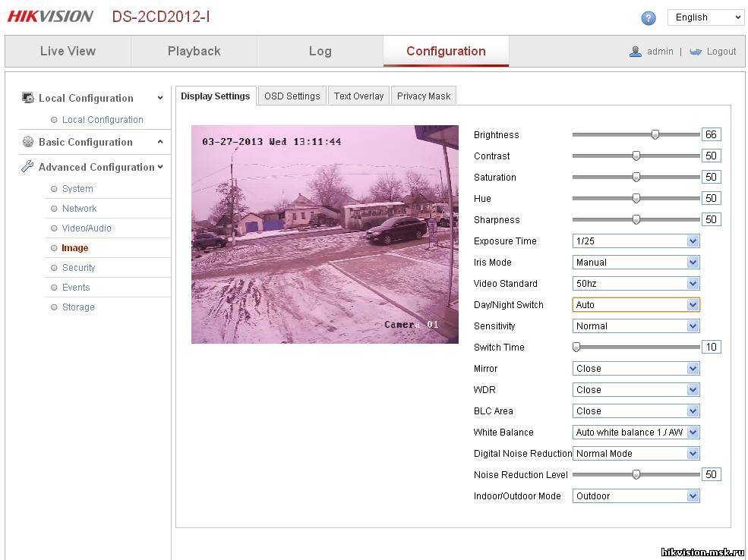The width and height of the screenshot is (748, 560).
Task: Switch to the Playback tab
Action: click(x=194, y=51)
